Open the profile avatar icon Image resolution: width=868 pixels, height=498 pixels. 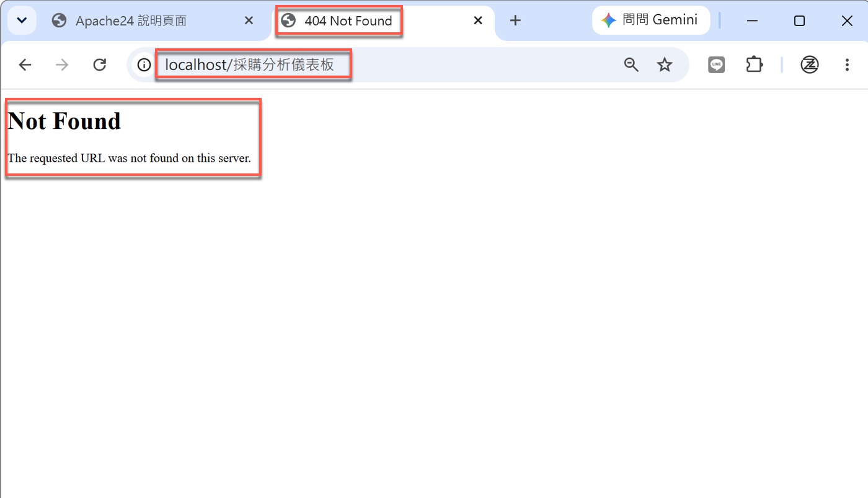810,64
